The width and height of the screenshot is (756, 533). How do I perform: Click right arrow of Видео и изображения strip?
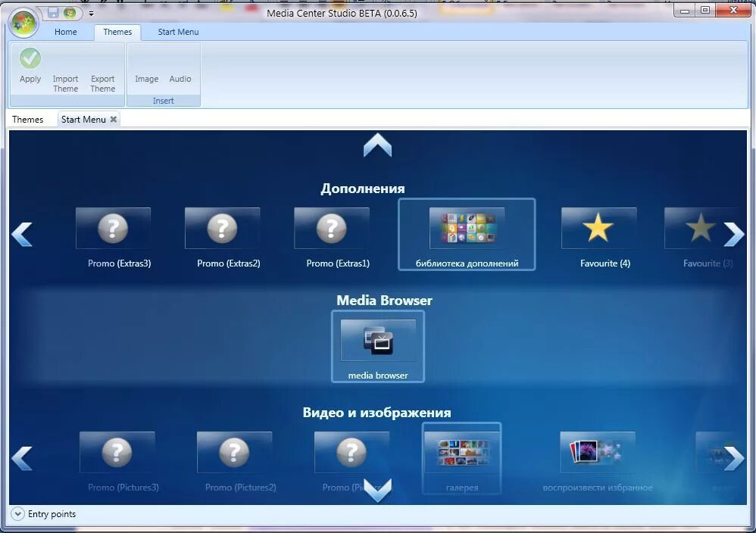[x=733, y=458]
